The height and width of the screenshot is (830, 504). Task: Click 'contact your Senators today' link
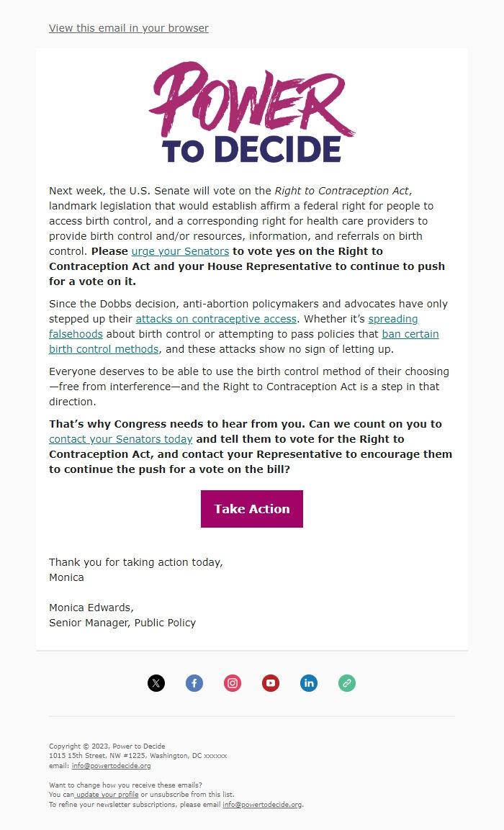pos(120,439)
